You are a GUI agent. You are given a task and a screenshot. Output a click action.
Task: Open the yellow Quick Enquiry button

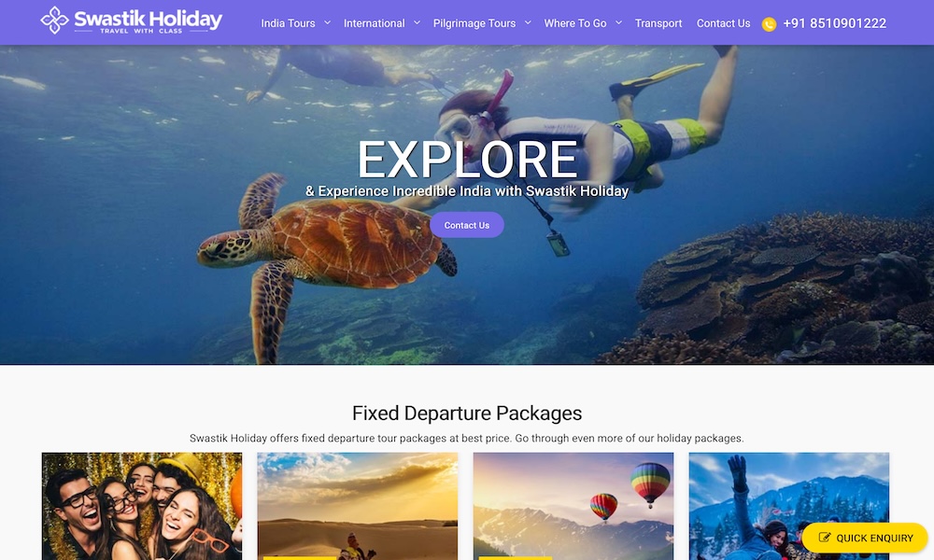click(x=865, y=538)
